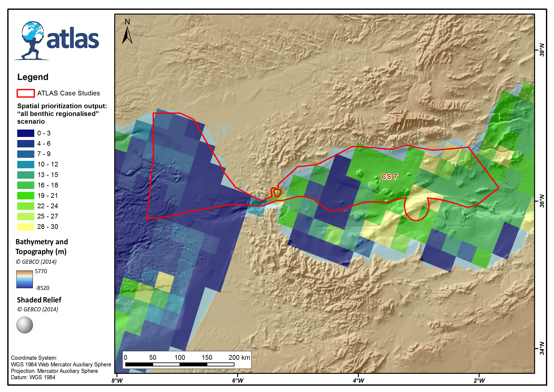Click the '0 - 3' legend range label
554x392 pixels.
click(x=44, y=133)
